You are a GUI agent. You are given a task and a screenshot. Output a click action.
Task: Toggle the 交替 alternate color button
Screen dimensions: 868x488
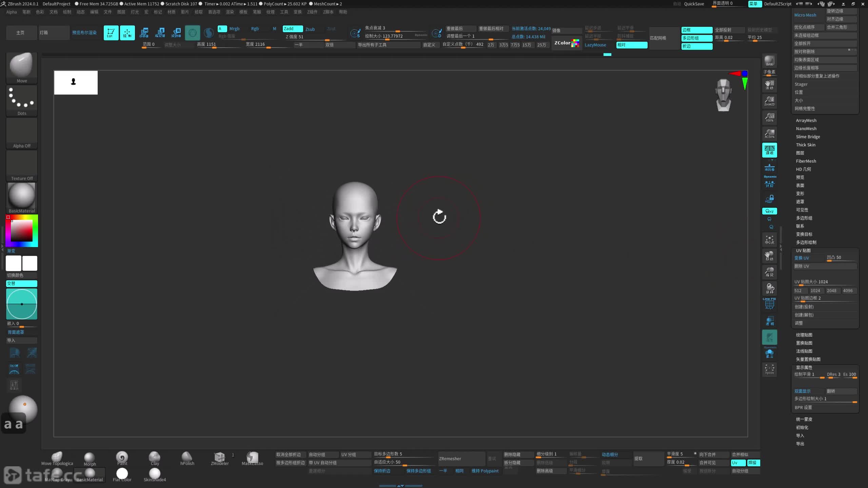(x=22, y=283)
